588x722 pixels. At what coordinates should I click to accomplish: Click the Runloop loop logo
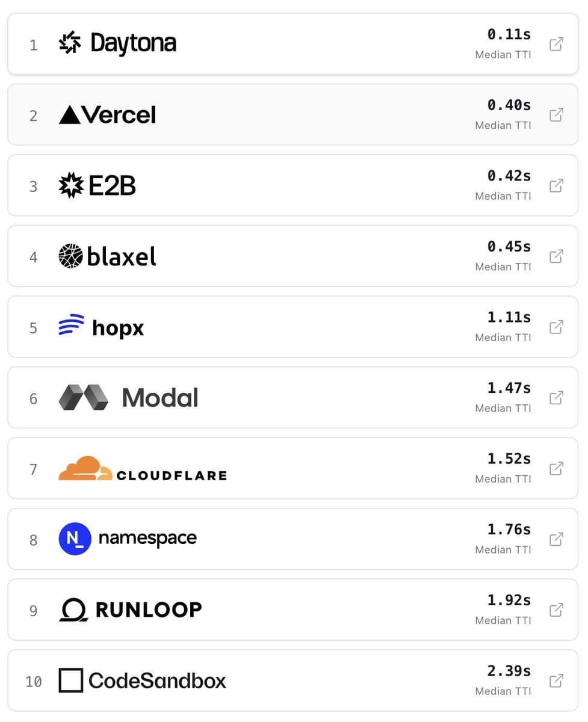pos(72,609)
